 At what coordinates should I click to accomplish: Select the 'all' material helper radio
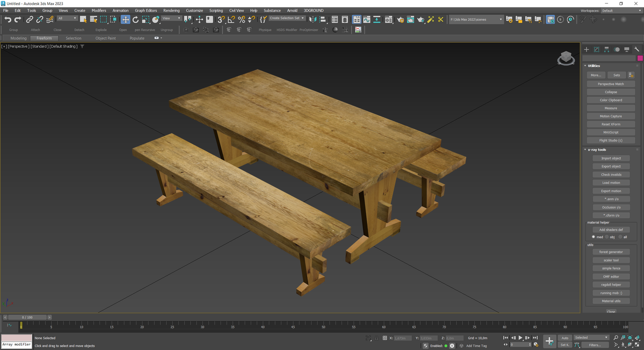(x=620, y=237)
